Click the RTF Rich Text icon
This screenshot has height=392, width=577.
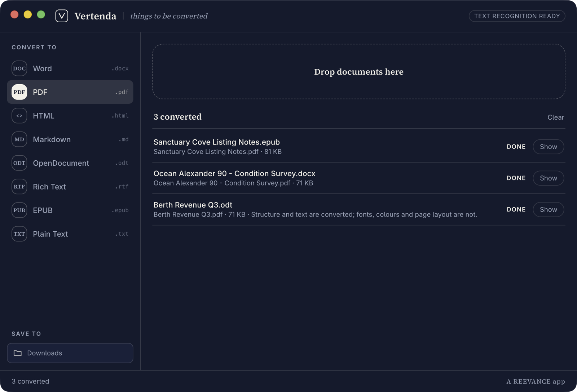pyautogui.click(x=19, y=187)
